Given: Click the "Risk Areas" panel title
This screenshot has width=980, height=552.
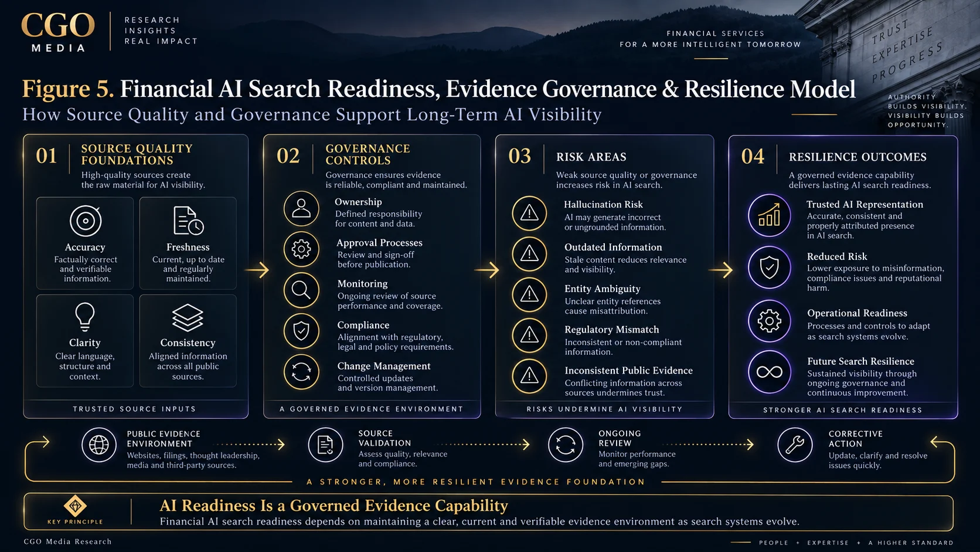Looking at the screenshot, I should coord(591,157).
